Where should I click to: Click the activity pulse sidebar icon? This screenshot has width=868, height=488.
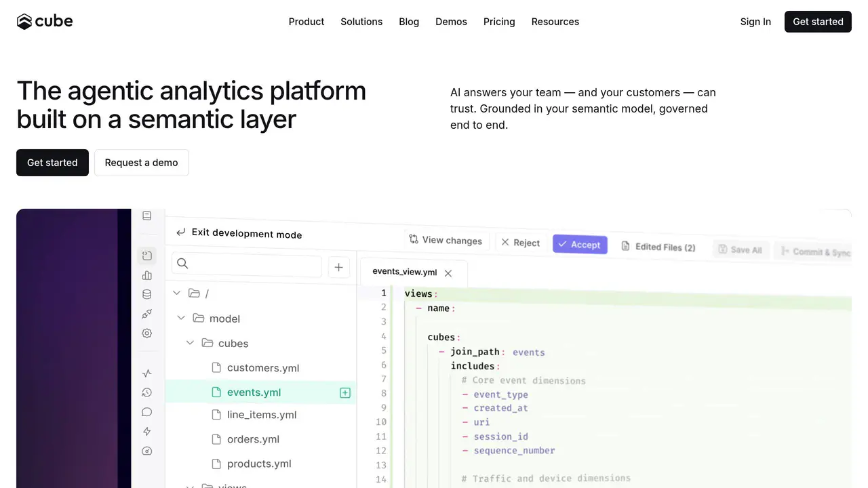(x=147, y=373)
